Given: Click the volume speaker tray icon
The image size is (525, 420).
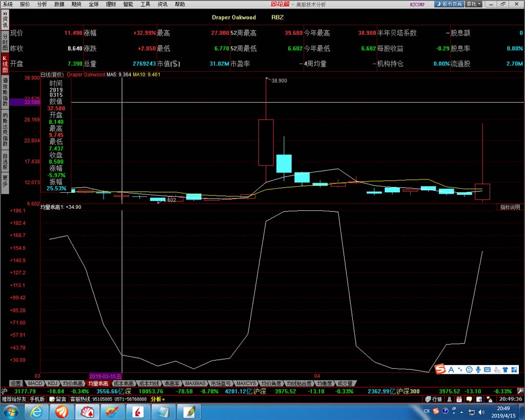Looking at the screenshot, I should click(x=481, y=412).
